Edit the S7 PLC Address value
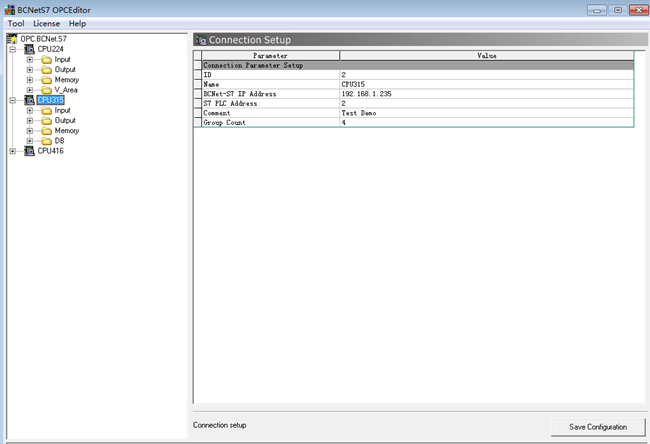 pos(487,103)
